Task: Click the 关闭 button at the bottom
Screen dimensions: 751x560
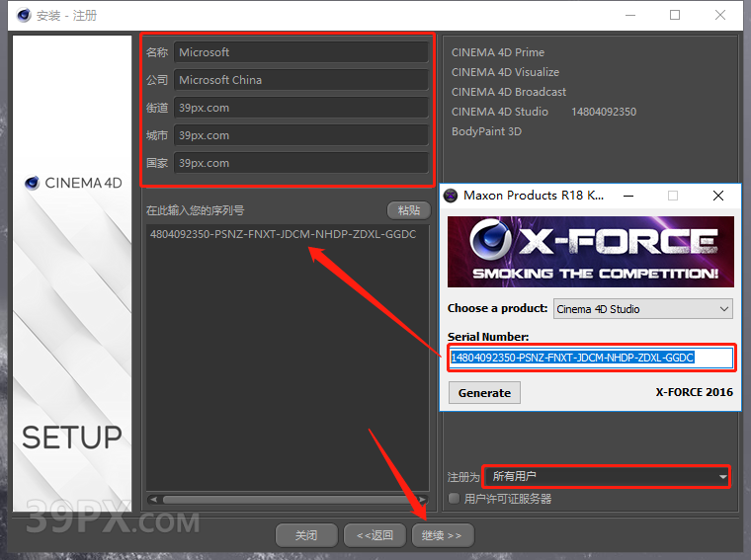Action: tap(306, 535)
